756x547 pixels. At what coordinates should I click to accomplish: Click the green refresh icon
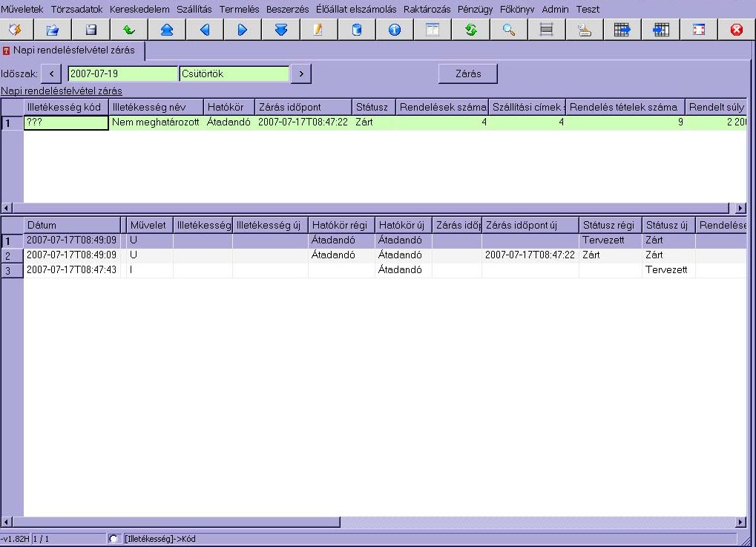[x=470, y=30]
